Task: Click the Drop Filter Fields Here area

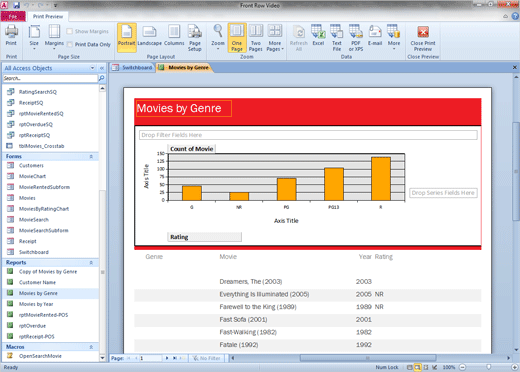Action: click(x=308, y=135)
